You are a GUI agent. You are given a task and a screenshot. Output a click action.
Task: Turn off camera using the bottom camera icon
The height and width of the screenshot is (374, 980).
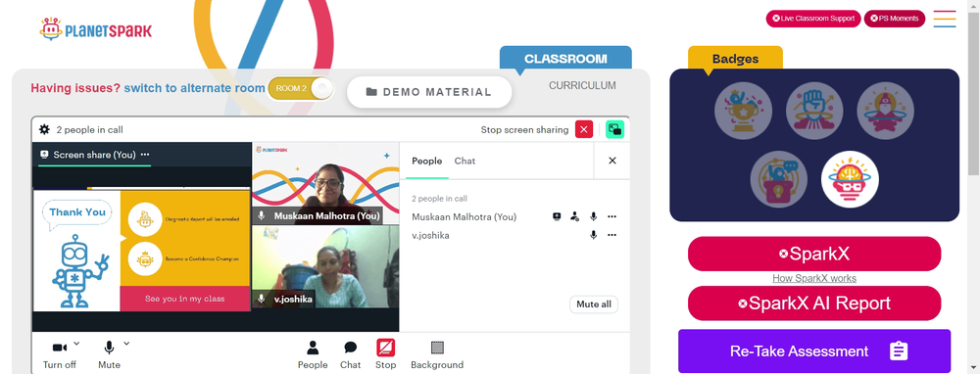(x=60, y=348)
